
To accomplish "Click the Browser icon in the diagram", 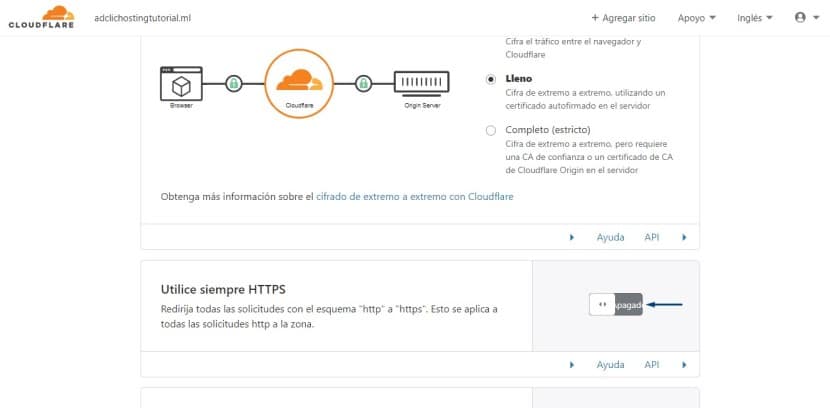I will (x=181, y=84).
